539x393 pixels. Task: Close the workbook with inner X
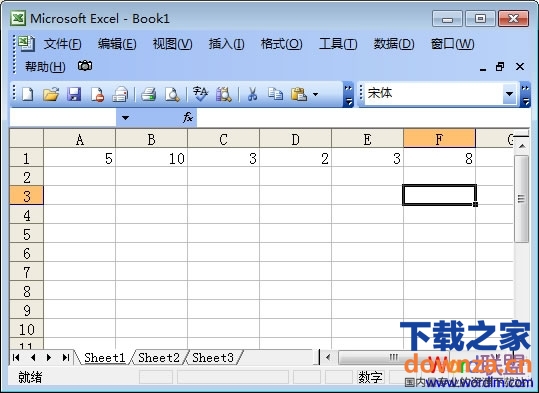tap(520, 66)
